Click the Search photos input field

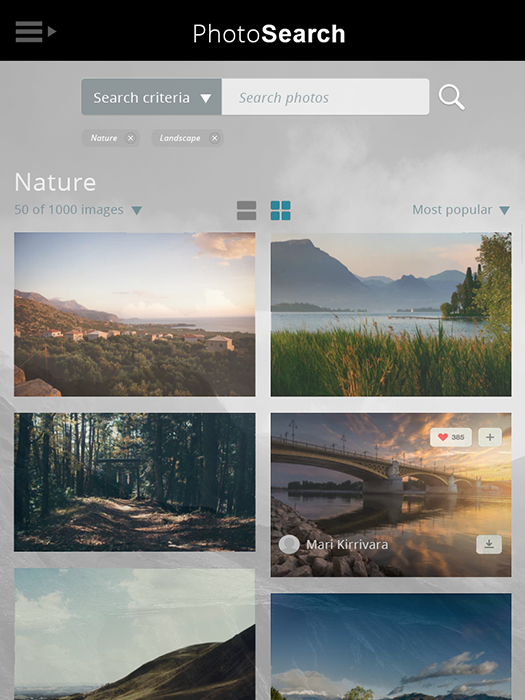coord(325,97)
